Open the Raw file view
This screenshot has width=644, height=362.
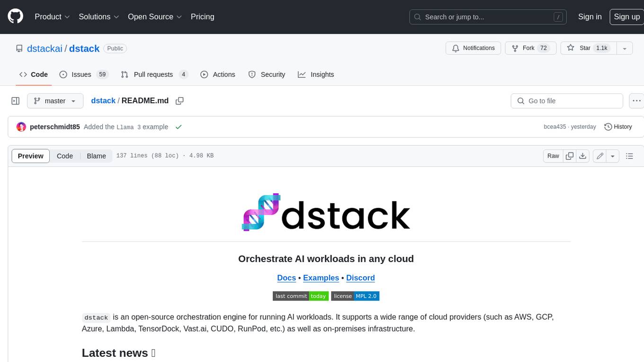pos(553,156)
